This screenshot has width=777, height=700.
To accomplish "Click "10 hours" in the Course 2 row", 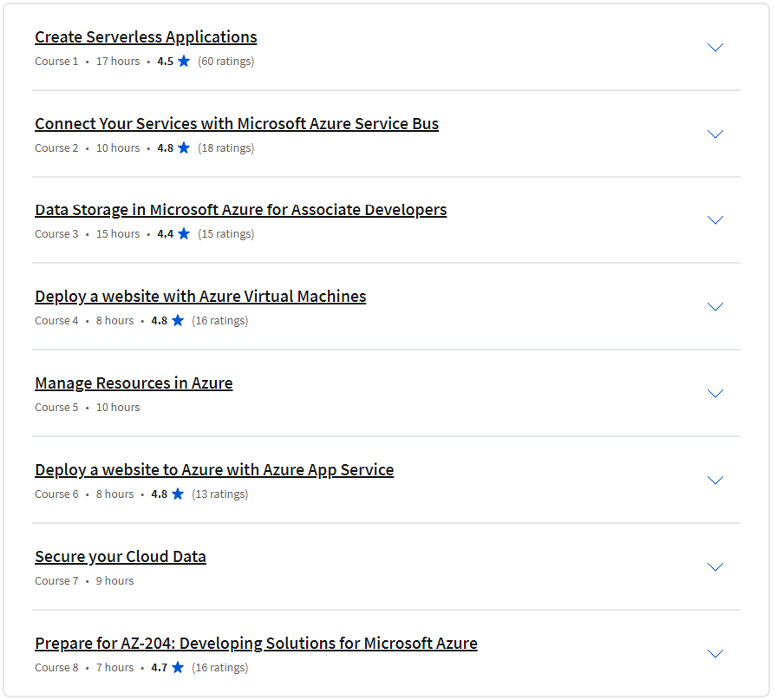I will pyautogui.click(x=118, y=147).
